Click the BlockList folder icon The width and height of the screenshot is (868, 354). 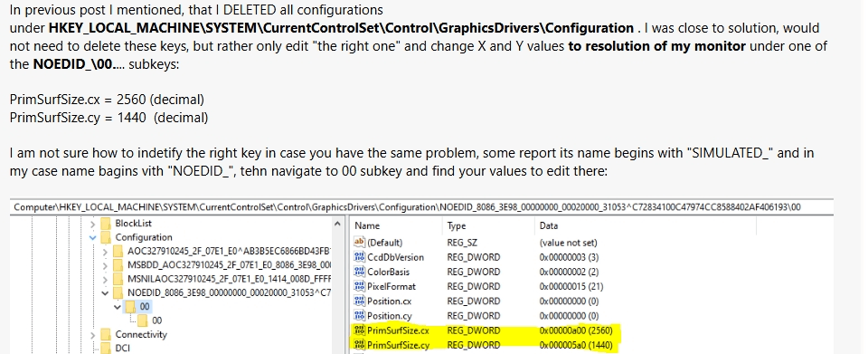coord(105,224)
